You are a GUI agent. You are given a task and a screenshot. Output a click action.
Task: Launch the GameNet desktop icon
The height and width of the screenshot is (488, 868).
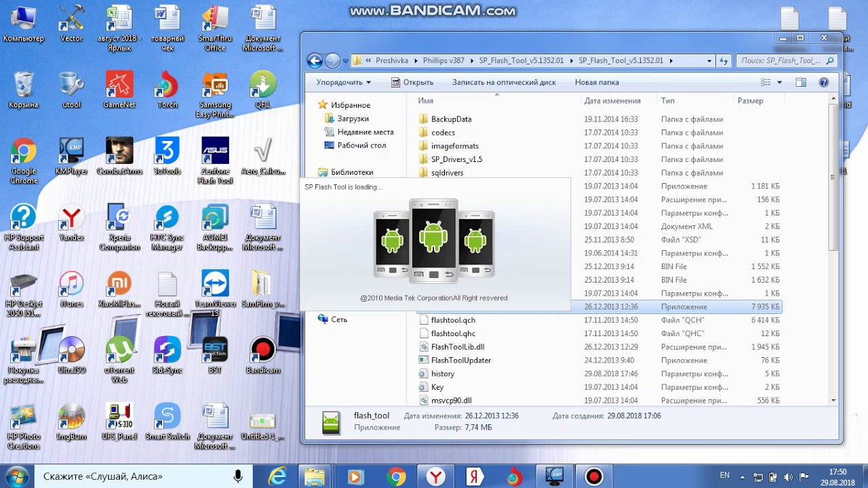point(119,90)
